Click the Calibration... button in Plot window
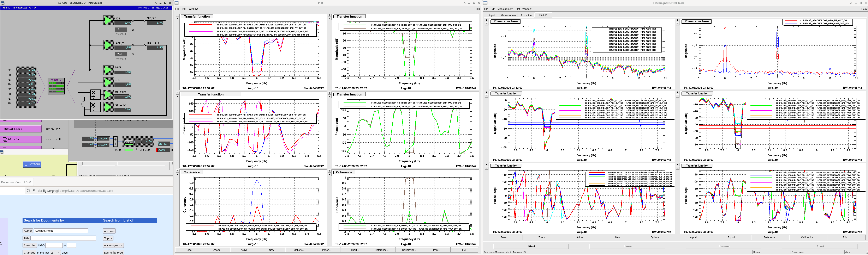This screenshot has height=255, width=868. pos(409,250)
